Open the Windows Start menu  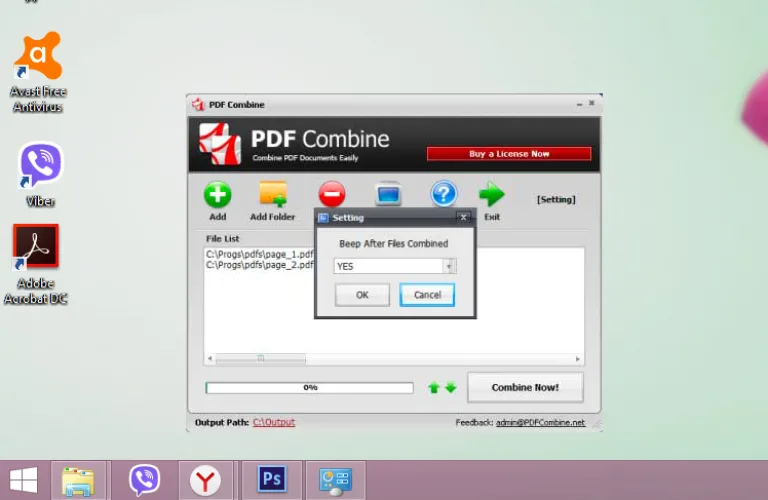(x=24, y=480)
